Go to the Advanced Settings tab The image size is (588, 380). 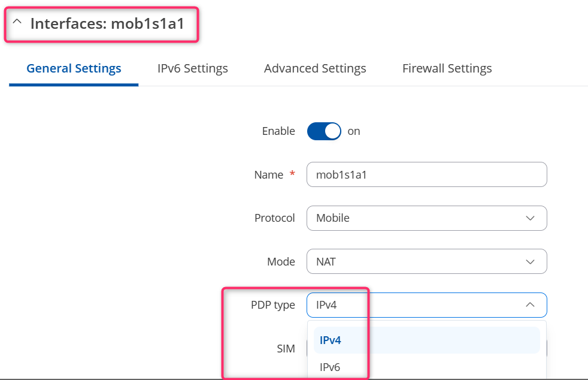(x=315, y=68)
